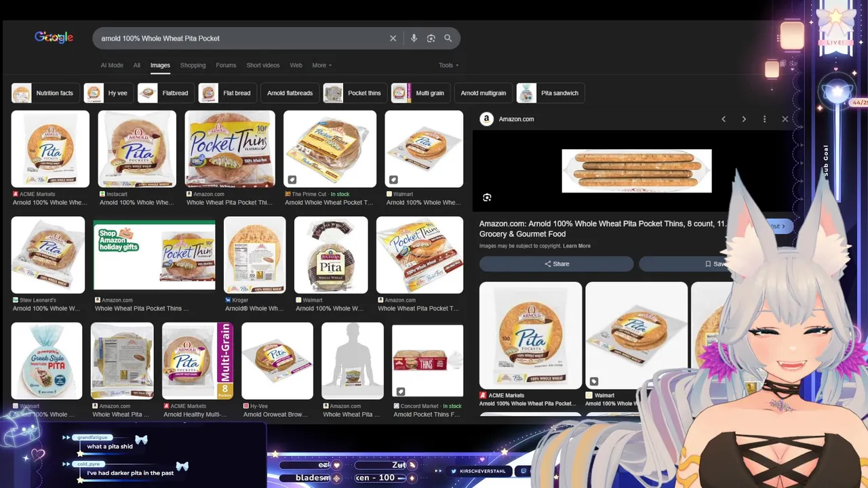
Task: Select the Flatbread filter chip
Action: (x=166, y=93)
